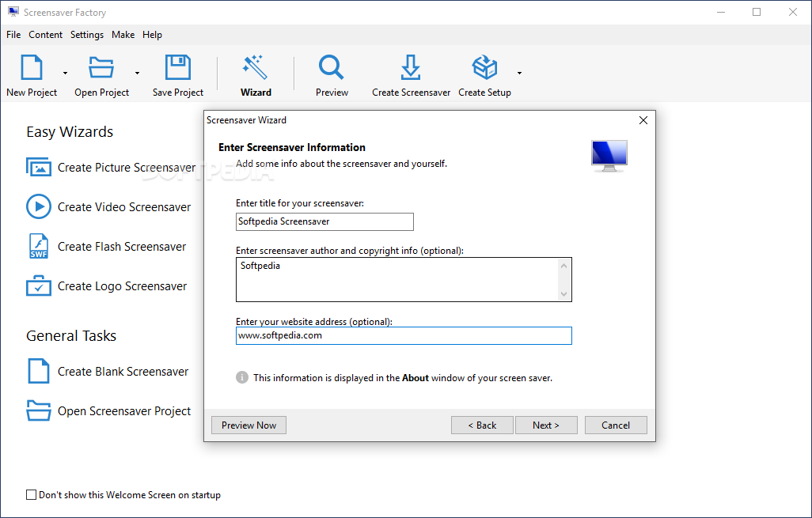Click the Create Screensaver download icon
Viewport: 812px width, 518px height.
[x=411, y=67]
